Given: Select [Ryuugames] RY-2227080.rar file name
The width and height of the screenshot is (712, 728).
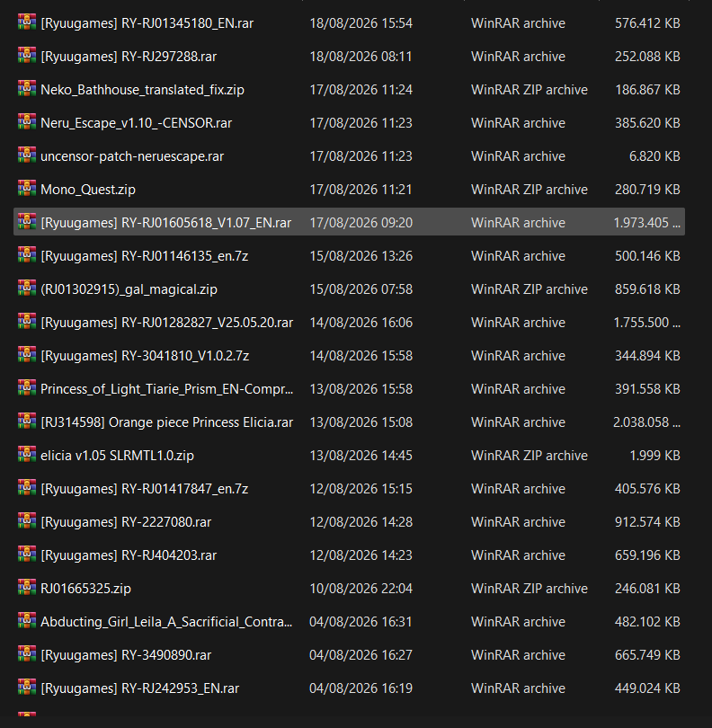Looking at the screenshot, I should [x=126, y=522].
